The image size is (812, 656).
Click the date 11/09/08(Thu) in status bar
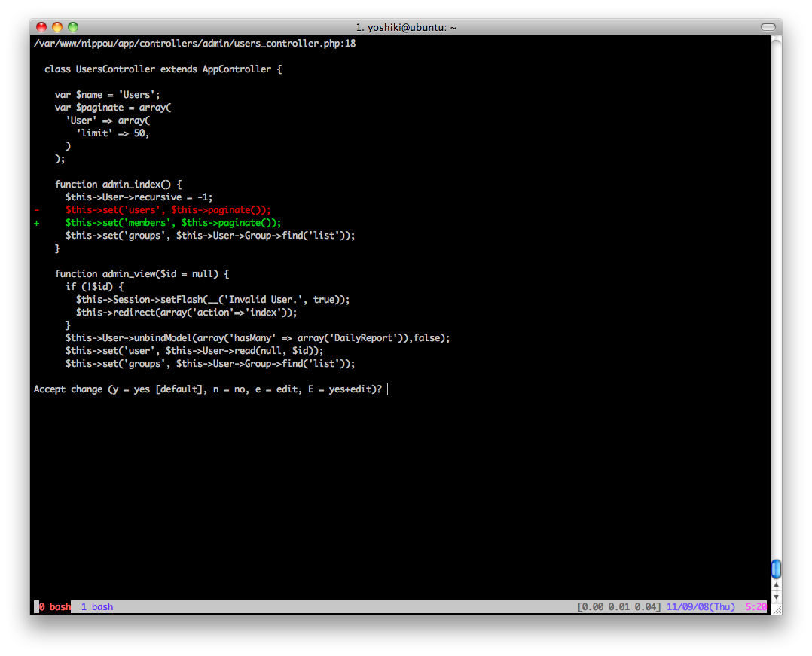pyautogui.click(x=701, y=607)
